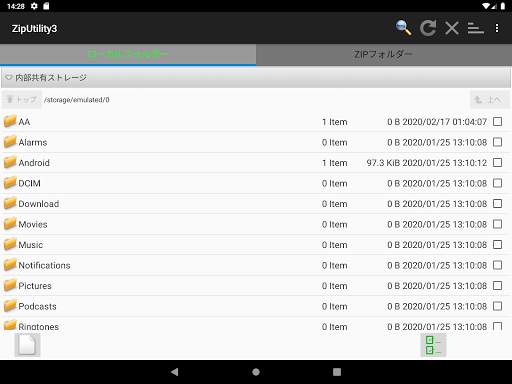Check the Alarms folder checkbox
This screenshot has width=512, height=384.
(497, 142)
